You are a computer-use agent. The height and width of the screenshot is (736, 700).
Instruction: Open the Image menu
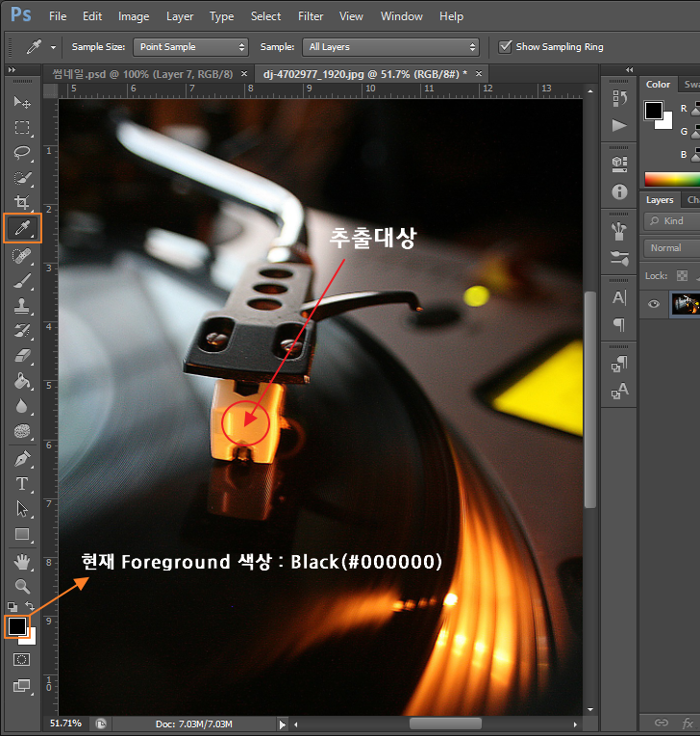(134, 16)
